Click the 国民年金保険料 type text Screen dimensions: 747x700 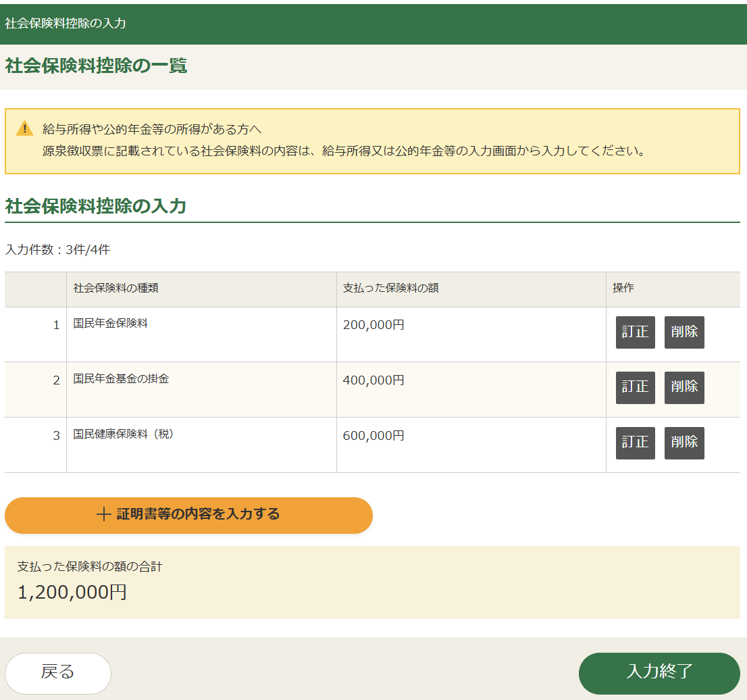[111, 323]
